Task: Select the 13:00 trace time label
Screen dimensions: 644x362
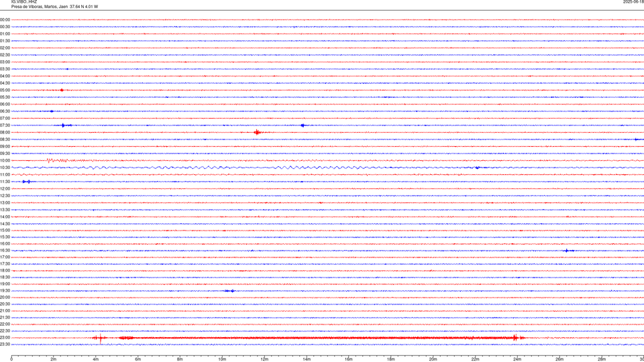Action: point(5,202)
